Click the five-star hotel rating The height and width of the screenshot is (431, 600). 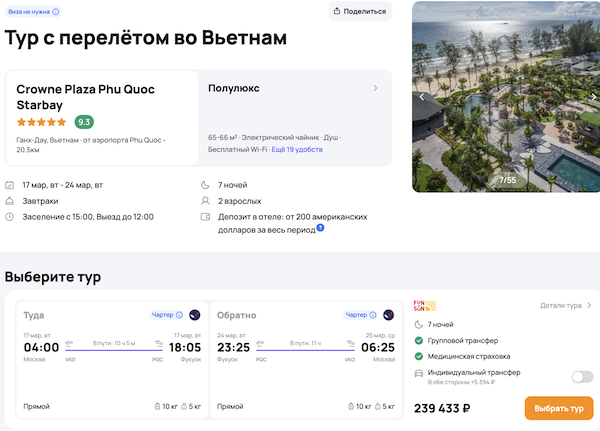click(x=42, y=122)
